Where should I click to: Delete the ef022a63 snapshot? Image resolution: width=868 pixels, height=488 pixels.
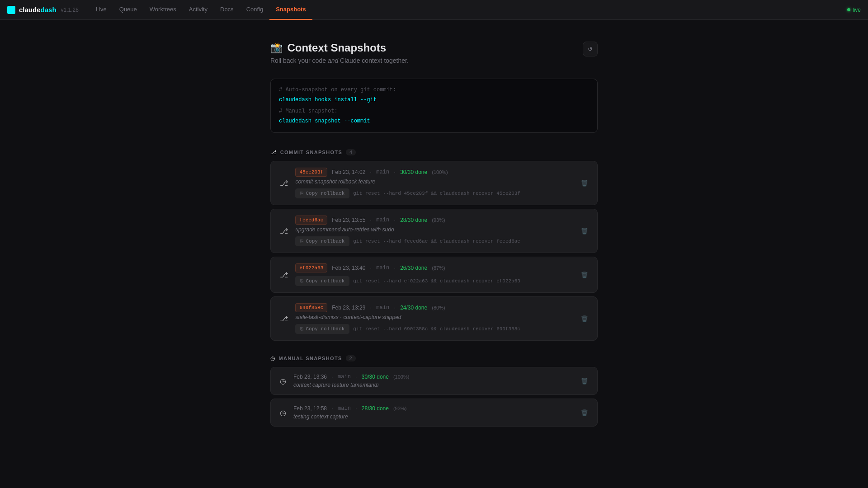pos(584,275)
